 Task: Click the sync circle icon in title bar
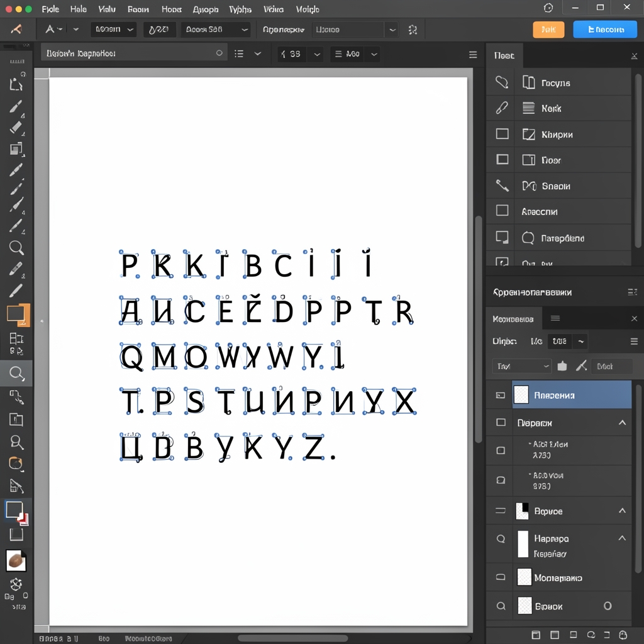[548, 8]
